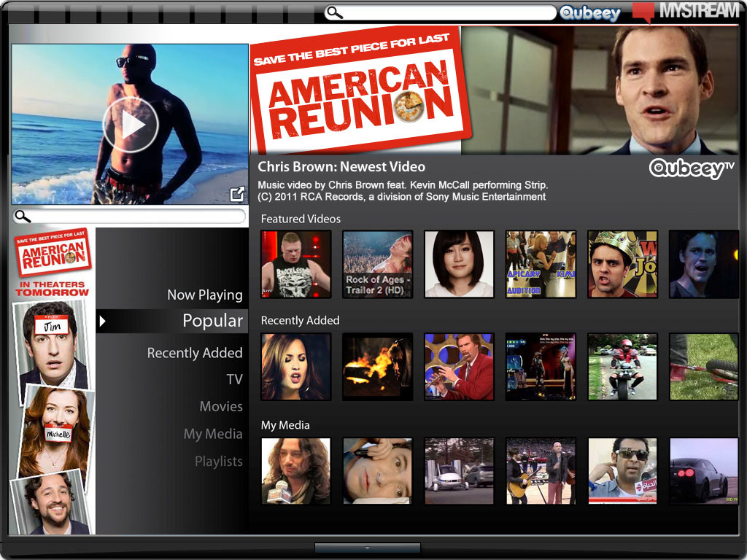Select Now Playing in the menu
The image size is (747, 560).
click(x=205, y=295)
